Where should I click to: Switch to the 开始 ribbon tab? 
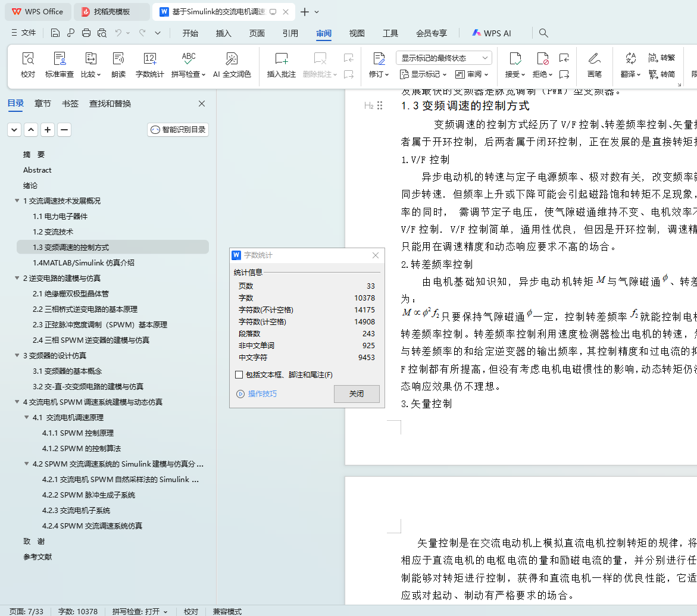190,33
